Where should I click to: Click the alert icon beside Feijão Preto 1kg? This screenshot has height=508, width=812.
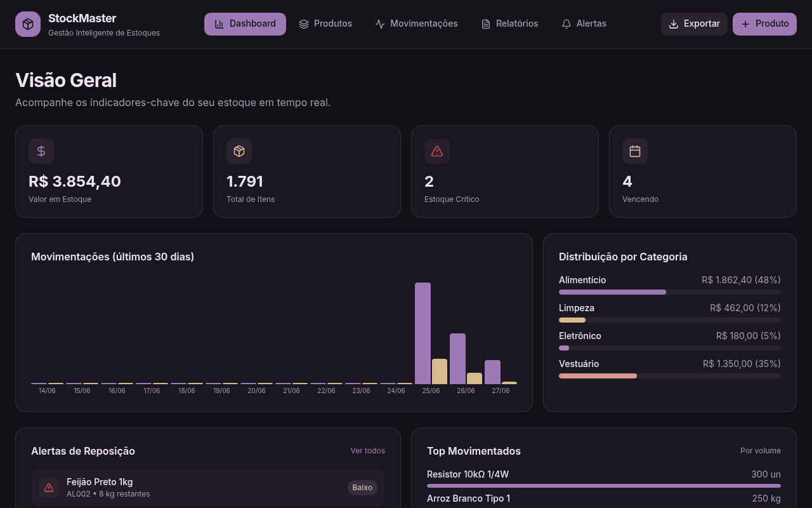49,488
